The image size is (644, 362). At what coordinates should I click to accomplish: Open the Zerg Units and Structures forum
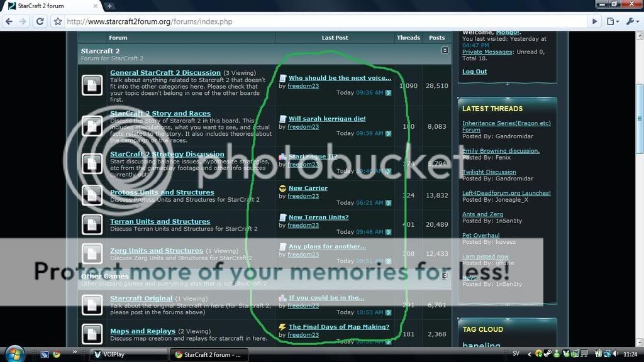click(x=157, y=250)
